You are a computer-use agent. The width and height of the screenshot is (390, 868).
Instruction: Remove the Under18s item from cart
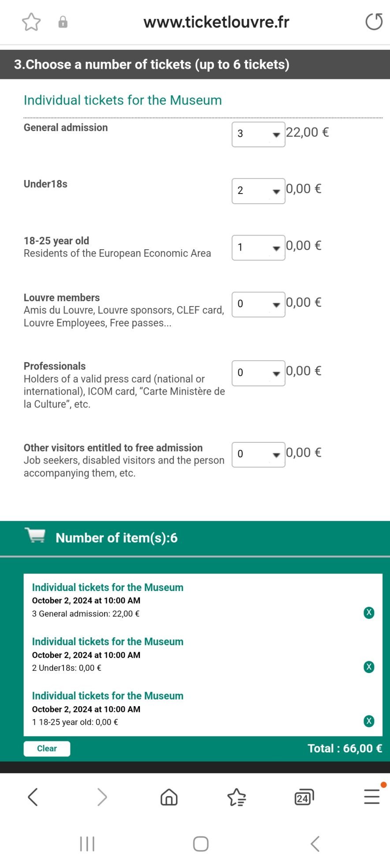(369, 667)
